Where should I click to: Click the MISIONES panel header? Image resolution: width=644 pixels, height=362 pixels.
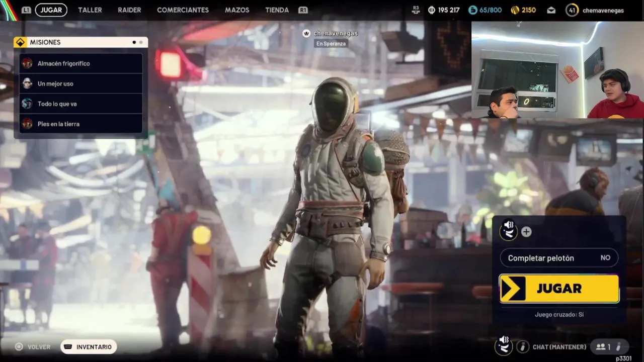coord(80,42)
